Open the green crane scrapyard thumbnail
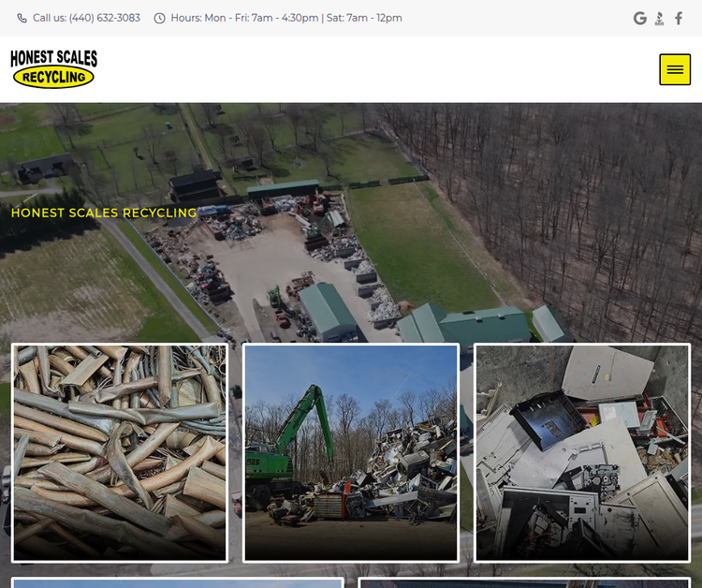This screenshot has height=588, width=702. click(x=350, y=452)
